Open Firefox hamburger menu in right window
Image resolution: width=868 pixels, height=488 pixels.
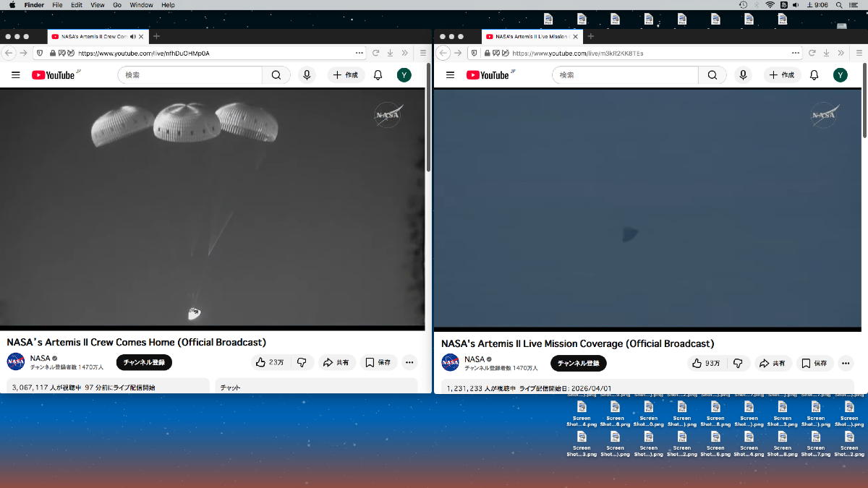pos(859,53)
